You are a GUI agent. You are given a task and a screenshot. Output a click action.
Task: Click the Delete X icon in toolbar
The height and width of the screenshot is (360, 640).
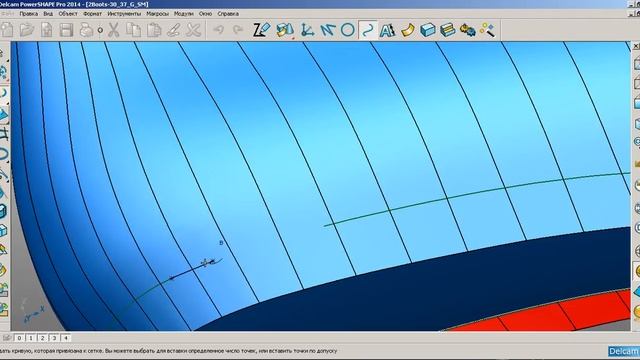click(193, 30)
